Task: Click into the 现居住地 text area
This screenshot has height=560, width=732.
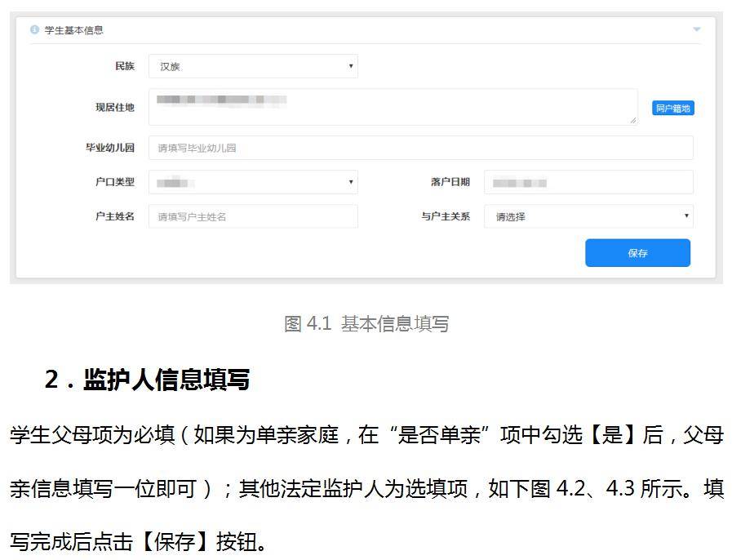Action: [392, 107]
